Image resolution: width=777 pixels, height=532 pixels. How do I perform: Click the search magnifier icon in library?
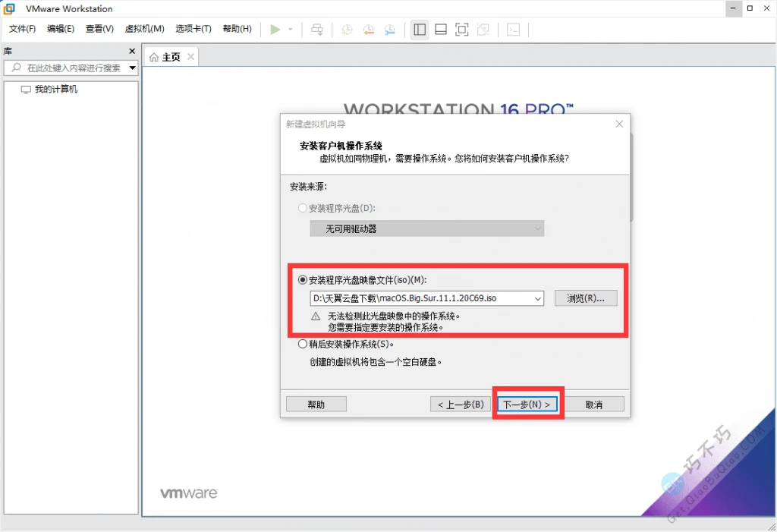point(17,68)
